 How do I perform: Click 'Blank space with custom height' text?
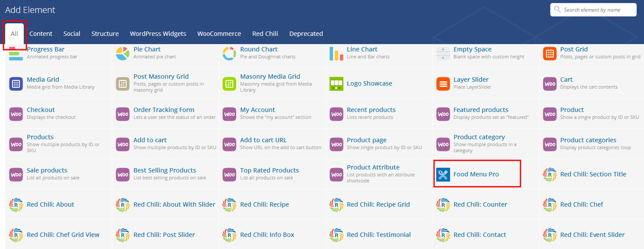[x=489, y=57]
